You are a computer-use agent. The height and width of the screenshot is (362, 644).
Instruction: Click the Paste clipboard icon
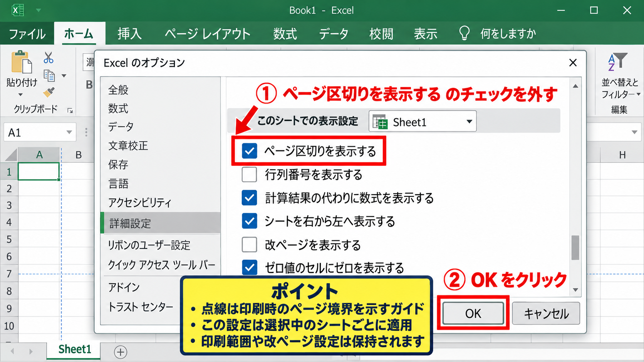(21, 62)
